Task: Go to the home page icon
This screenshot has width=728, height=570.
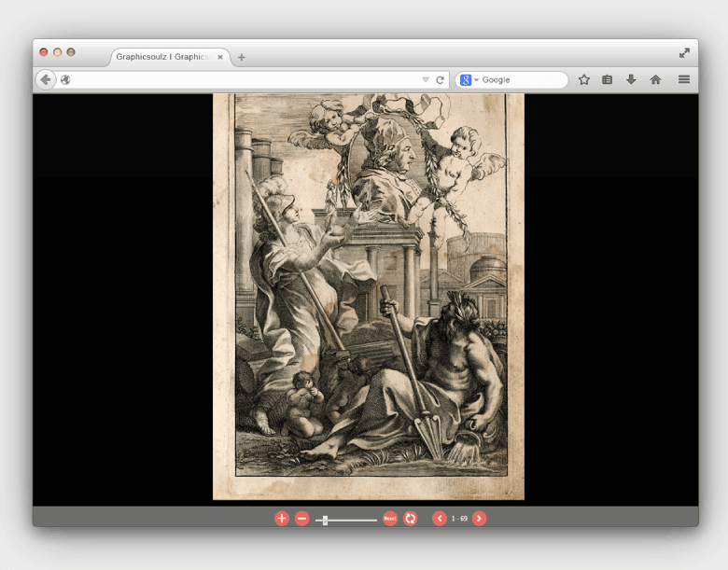Action: click(655, 80)
